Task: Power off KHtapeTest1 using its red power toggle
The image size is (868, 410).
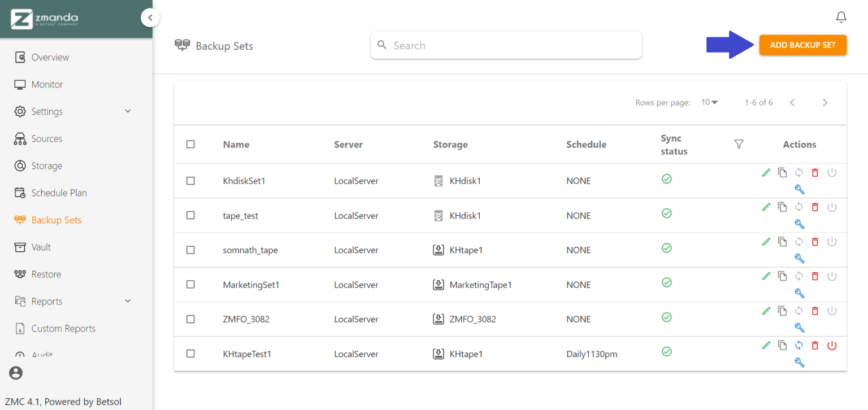Action: pos(832,345)
